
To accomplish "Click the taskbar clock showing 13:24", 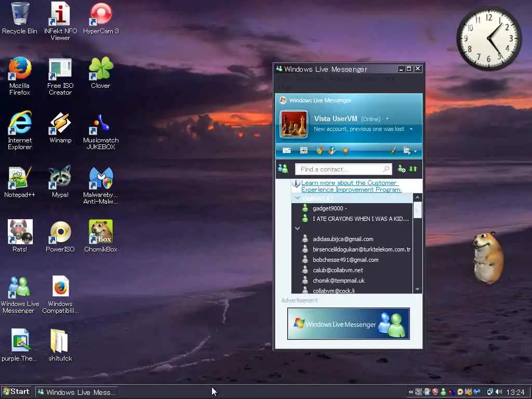I will pos(515,392).
